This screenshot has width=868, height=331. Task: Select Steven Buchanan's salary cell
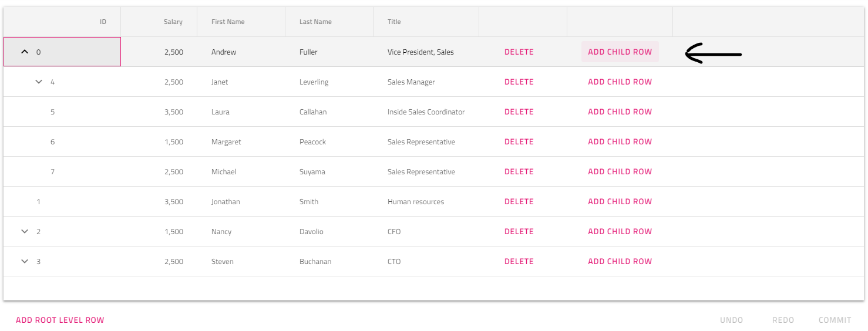click(174, 262)
